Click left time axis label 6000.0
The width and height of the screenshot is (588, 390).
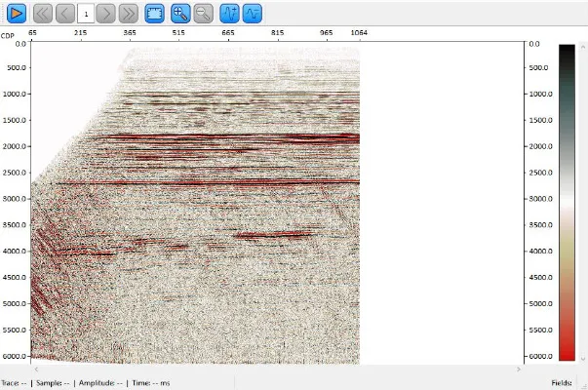click(x=15, y=356)
